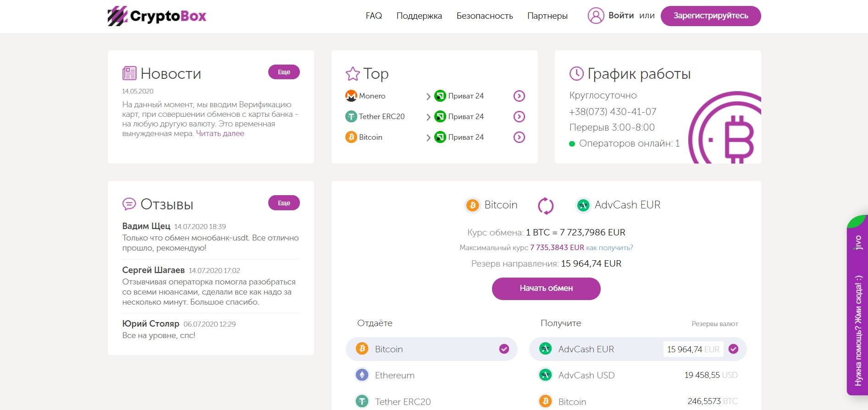Click the chevron after Monero in Top
Image resolution: width=868 pixels, height=410 pixels.
[x=428, y=96]
